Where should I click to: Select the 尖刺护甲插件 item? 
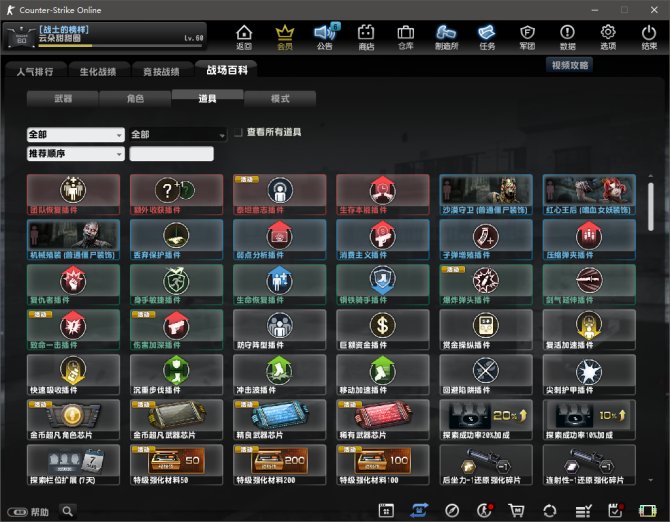589,375
